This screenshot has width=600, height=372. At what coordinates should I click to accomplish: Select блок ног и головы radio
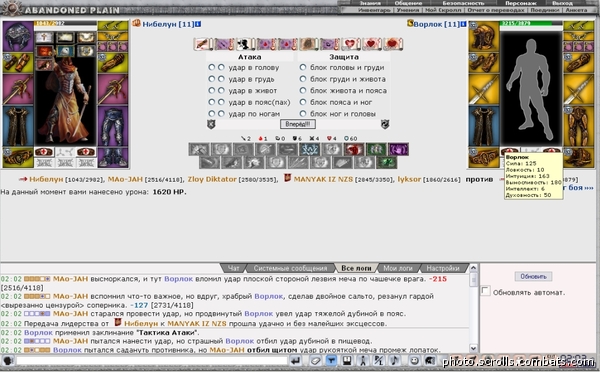pyautogui.click(x=303, y=113)
